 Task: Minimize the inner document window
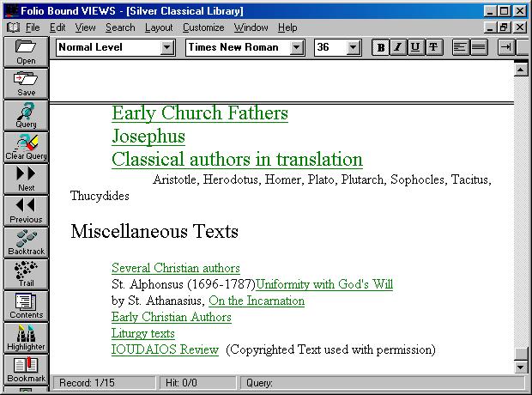(x=490, y=27)
